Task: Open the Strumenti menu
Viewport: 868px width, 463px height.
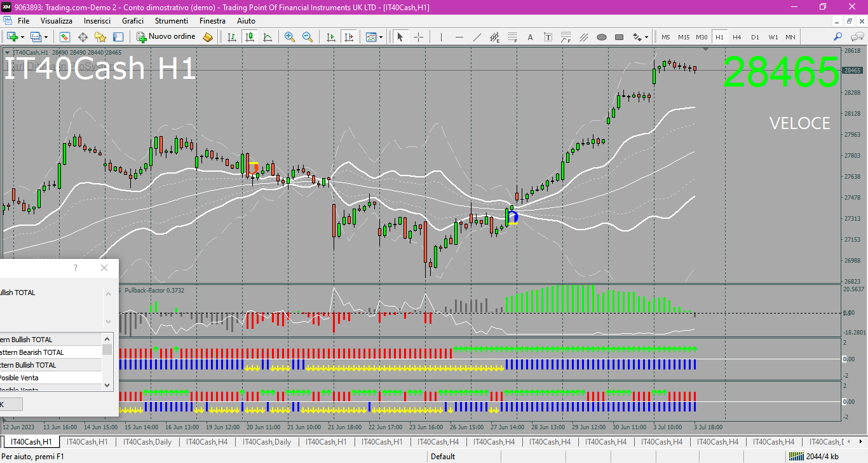Action: [x=172, y=21]
